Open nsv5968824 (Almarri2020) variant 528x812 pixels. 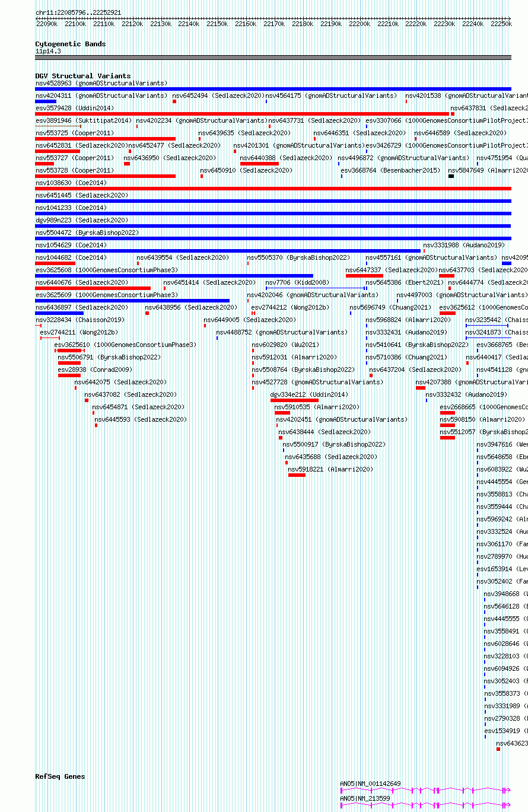pos(408,320)
